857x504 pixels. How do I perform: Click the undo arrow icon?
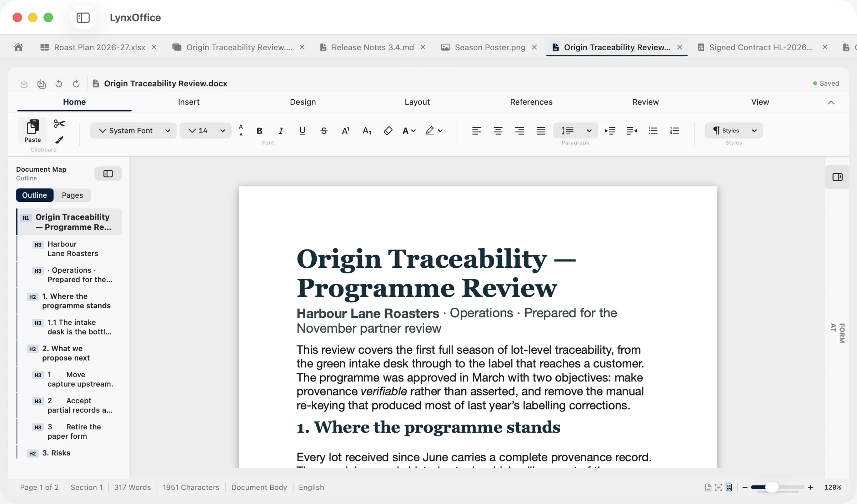pyautogui.click(x=59, y=84)
